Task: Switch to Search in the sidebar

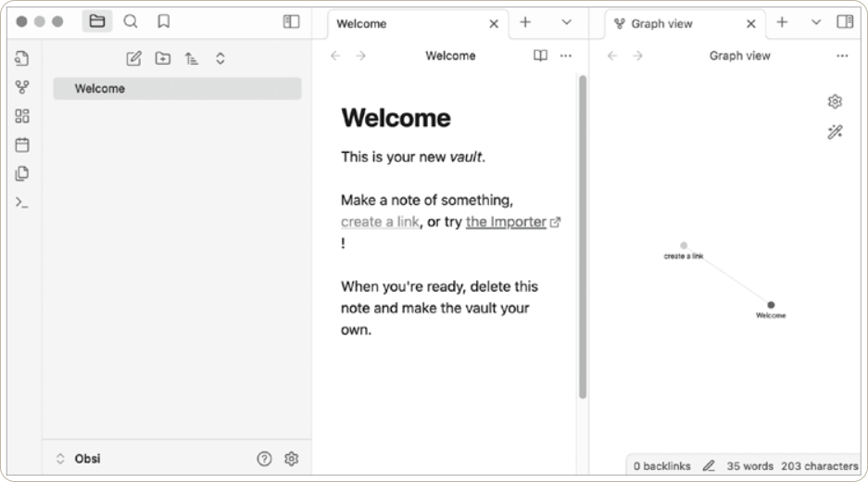Action: click(131, 21)
